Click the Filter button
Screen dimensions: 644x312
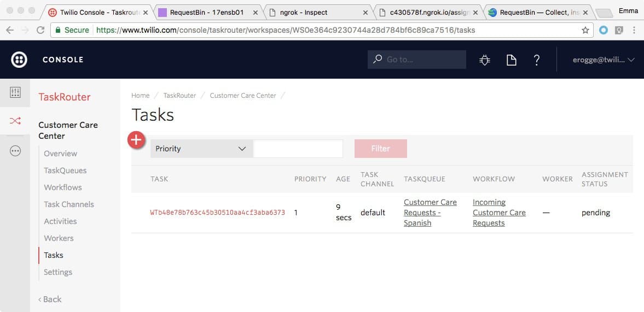[x=380, y=149]
